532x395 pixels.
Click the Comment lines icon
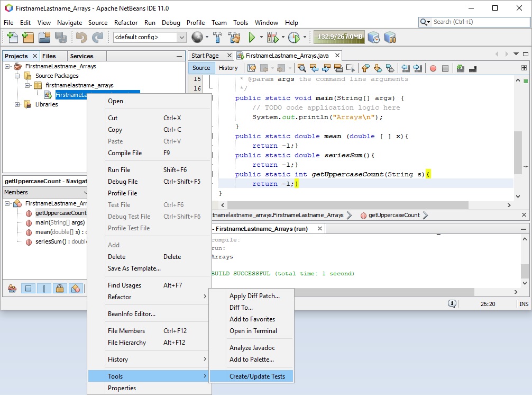tap(461, 68)
